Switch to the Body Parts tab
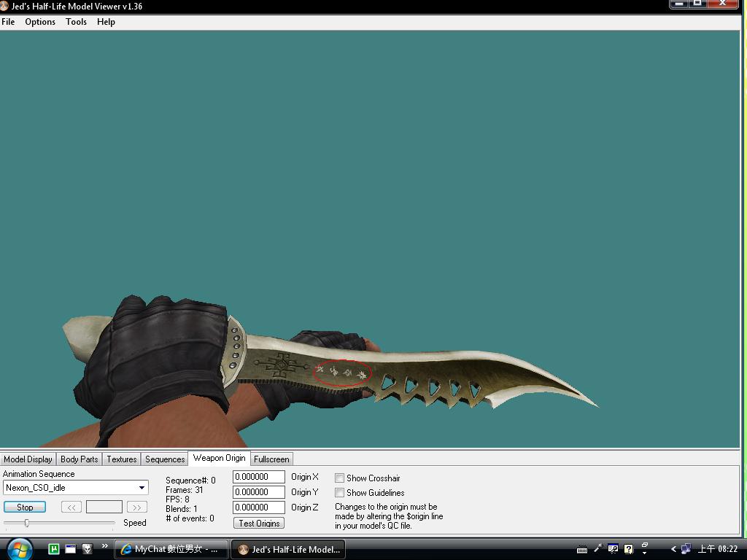 [79, 459]
